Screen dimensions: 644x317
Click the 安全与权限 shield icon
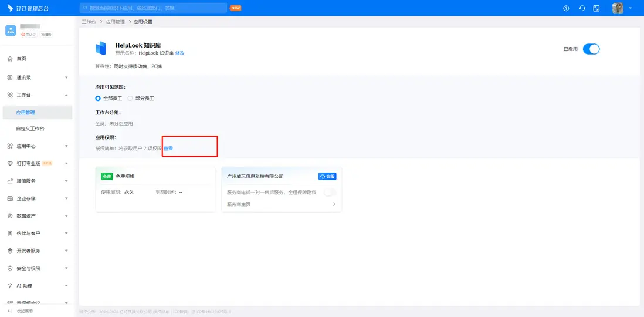pos(11,268)
